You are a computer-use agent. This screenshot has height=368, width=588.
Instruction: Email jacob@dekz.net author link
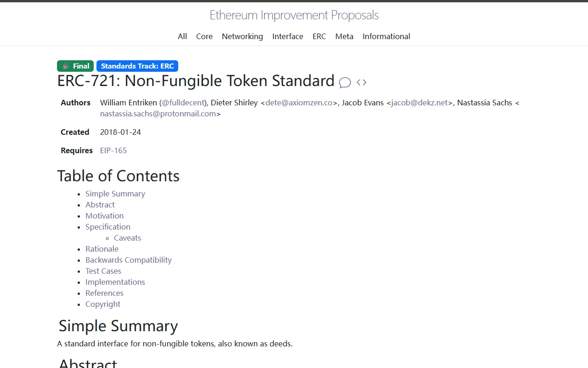(419, 103)
